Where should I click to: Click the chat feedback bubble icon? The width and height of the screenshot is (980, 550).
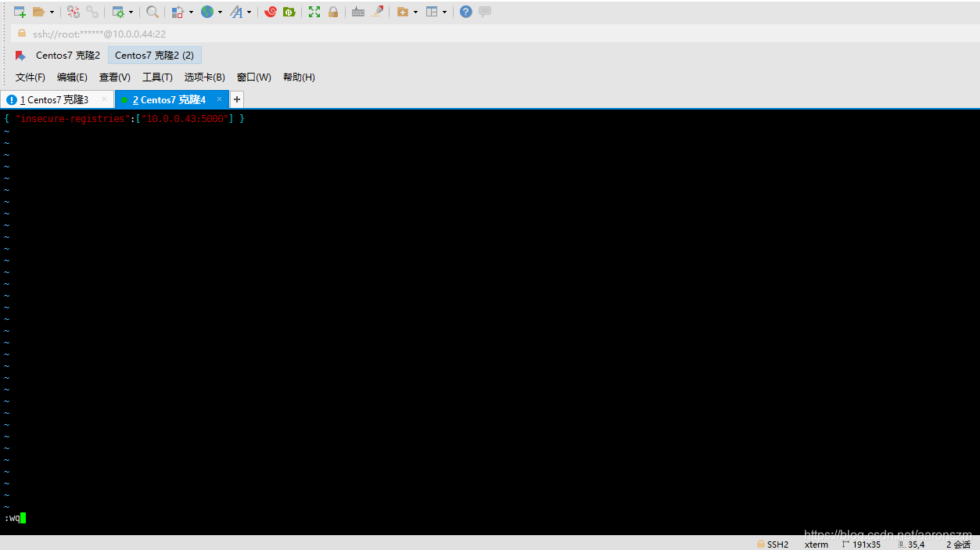click(x=485, y=12)
